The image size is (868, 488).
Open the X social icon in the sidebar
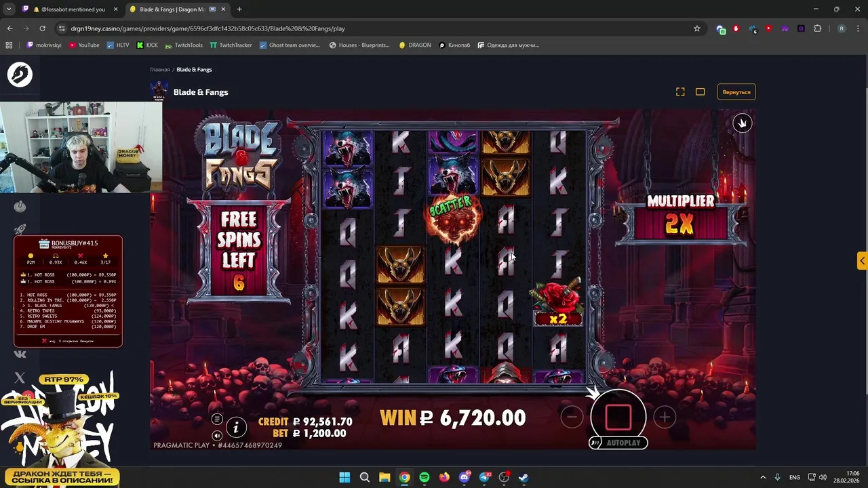tap(20, 378)
